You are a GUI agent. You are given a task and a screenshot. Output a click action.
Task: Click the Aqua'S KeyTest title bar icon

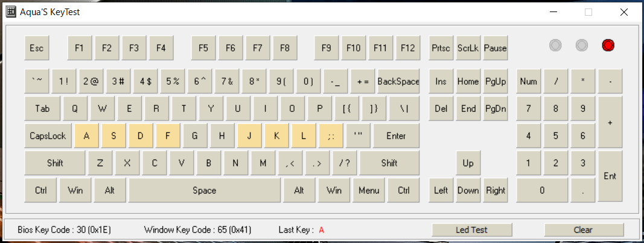pos(11,12)
